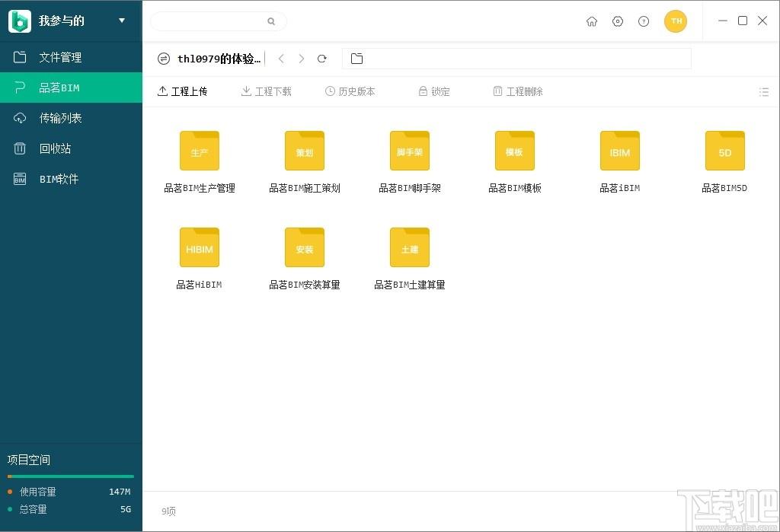This screenshot has width=780, height=532.
Task: Click the path address bar field
Action: (x=517, y=59)
